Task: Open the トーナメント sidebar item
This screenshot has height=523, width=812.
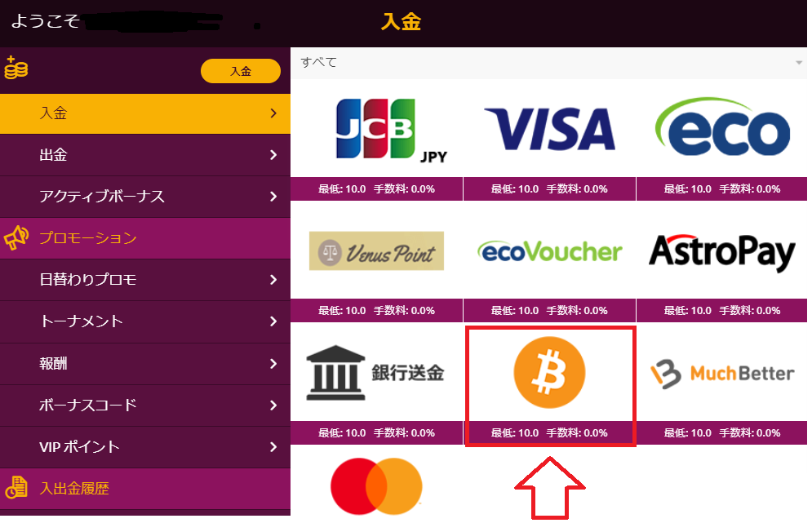Action: tap(145, 321)
